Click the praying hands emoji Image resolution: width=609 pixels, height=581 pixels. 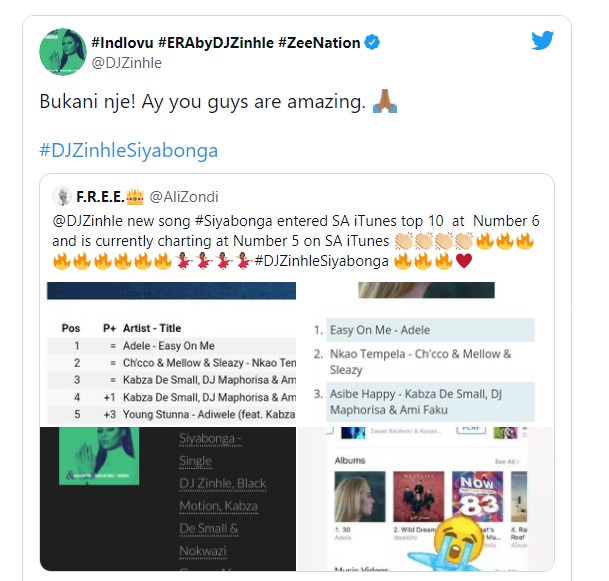coord(385,101)
